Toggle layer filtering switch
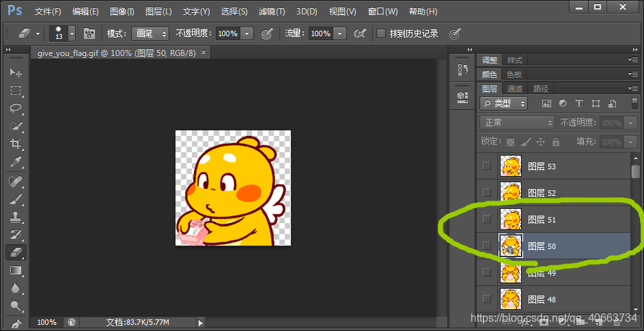Viewport: 644px width, 331px height. pyautogui.click(x=635, y=104)
